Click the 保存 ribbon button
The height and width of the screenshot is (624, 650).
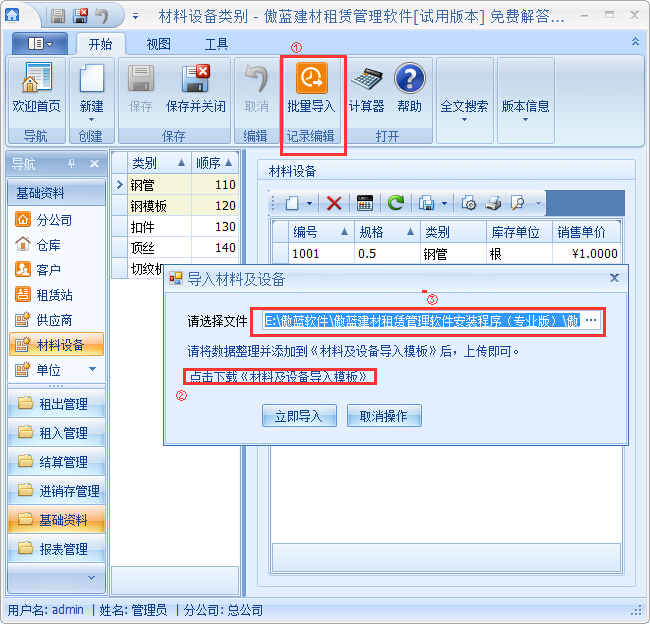[x=141, y=89]
